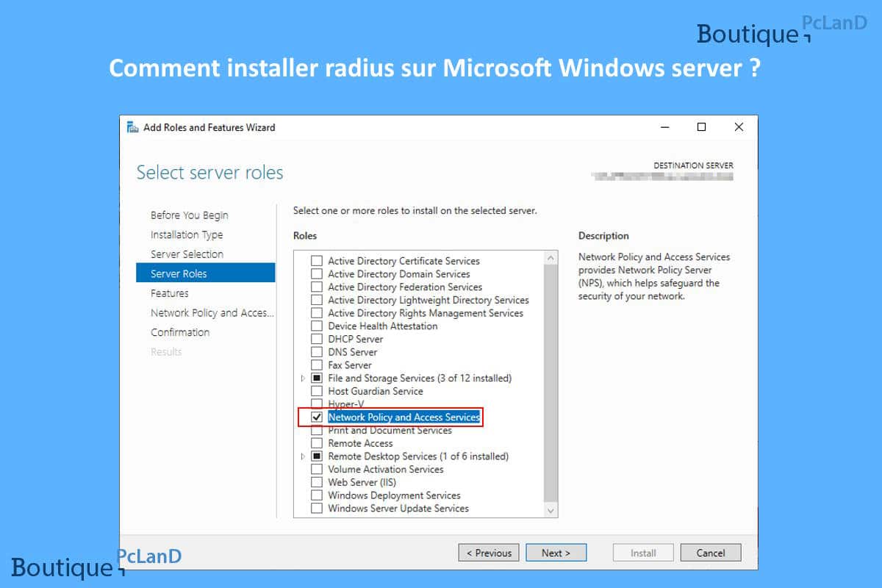Jump to the Features step
The width and height of the screenshot is (882, 588).
tap(170, 293)
